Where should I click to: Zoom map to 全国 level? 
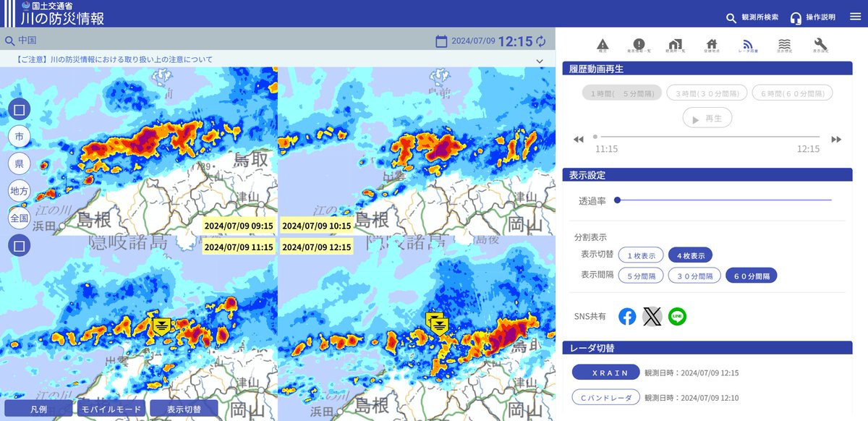pos(20,218)
